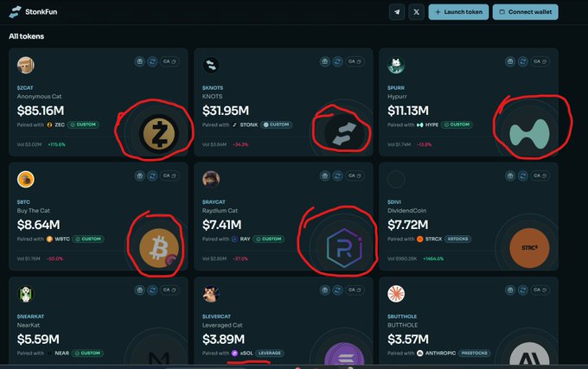Click the +1464.5% change on $DIVI card
This screenshot has width=588, height=369.
pyautogui.click(x=433, y=258)
